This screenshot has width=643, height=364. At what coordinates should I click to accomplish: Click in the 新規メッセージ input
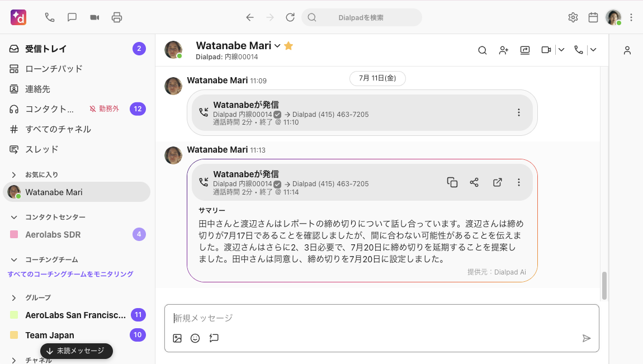pyautogui.click(x=381, y=318)
